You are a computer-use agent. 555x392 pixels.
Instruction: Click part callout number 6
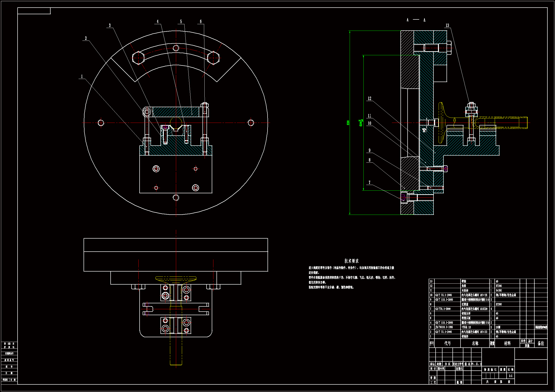(x=201, y=22)
